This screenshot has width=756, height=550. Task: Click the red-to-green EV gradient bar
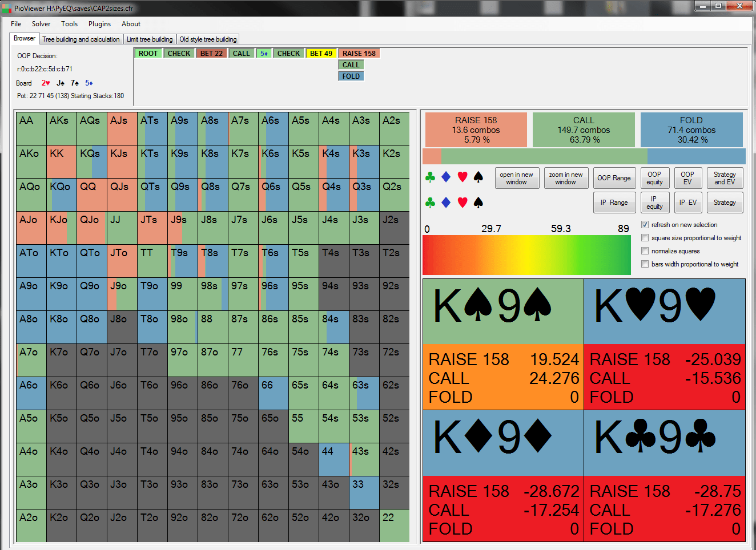click(525, 255)
